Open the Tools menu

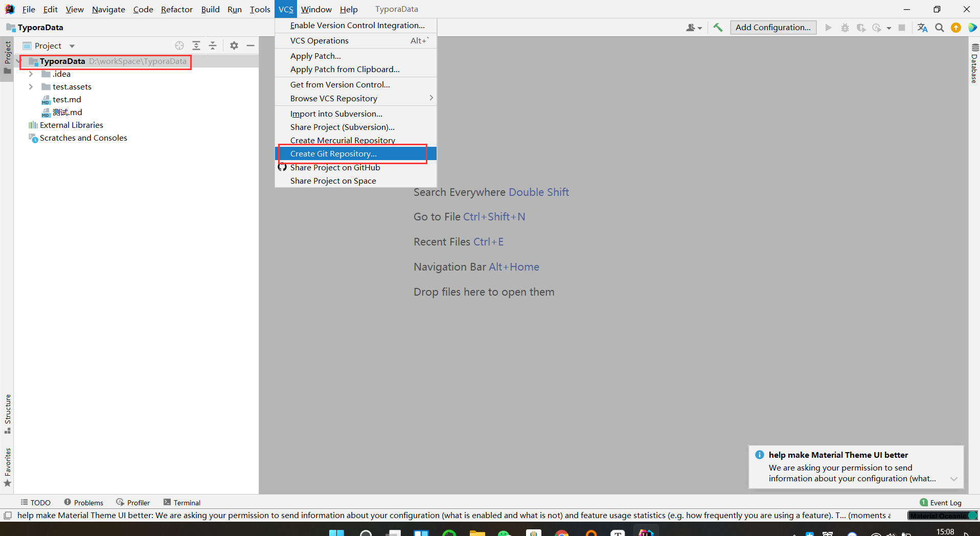click(260, 9)
